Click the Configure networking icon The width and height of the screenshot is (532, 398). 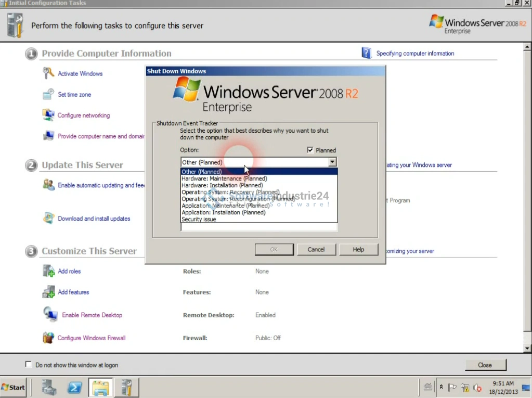pyautogui.click(x=48, y=115)
